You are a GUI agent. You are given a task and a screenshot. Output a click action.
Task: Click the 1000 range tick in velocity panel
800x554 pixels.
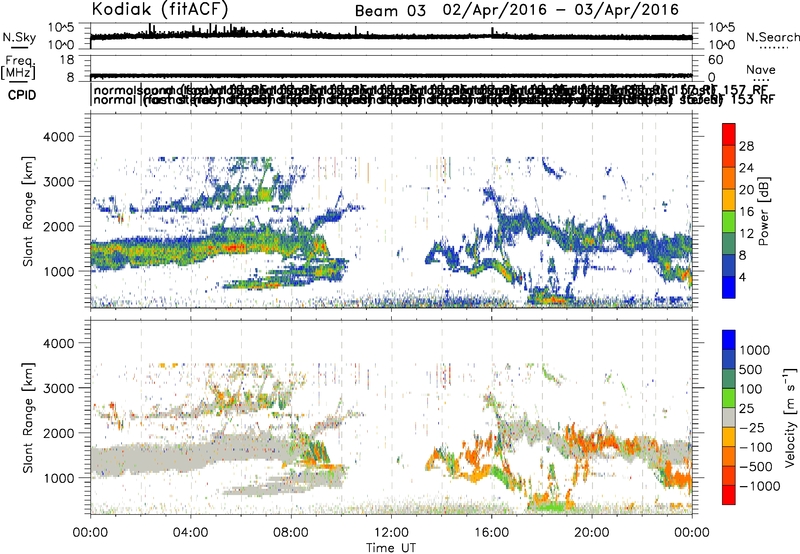58,478
